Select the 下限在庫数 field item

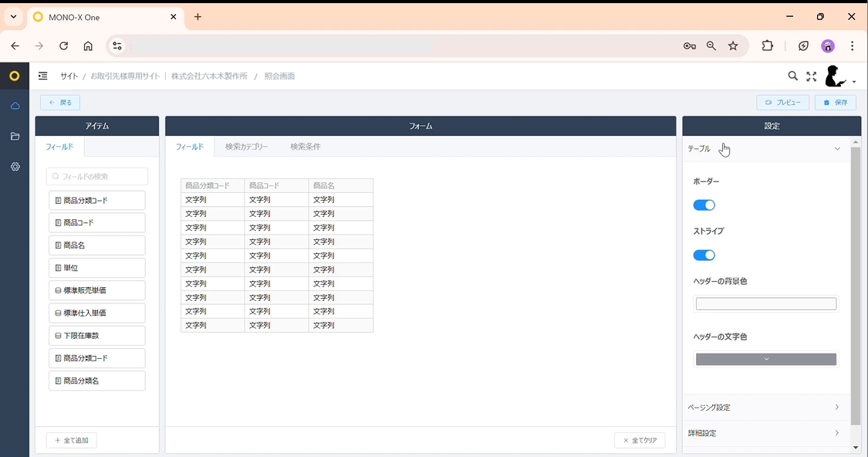97,336
